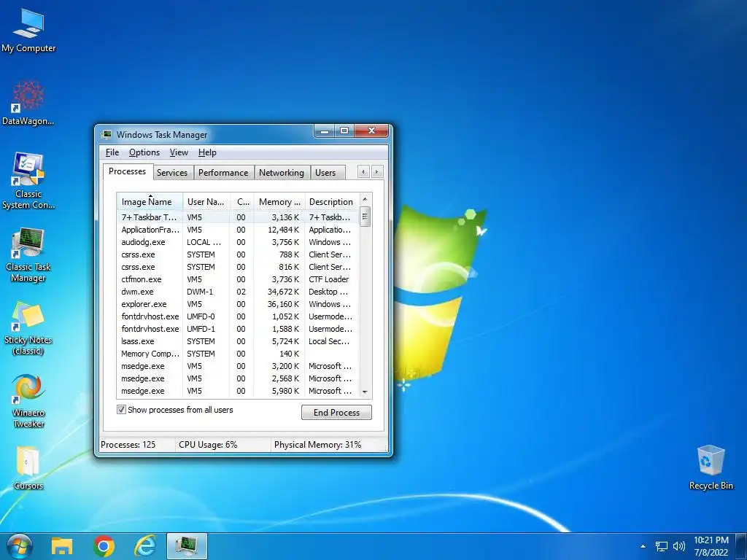This screenshot has height=560, width=747.
Task: Select the dwm.exe process row
Action: tap(238, 292)
